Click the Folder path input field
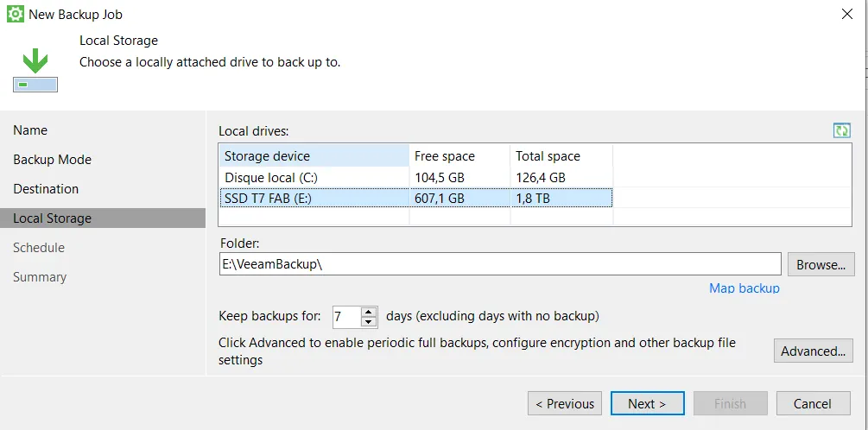Image resolution: width=868 pixels, height=430 pixels. click(500, 264)
